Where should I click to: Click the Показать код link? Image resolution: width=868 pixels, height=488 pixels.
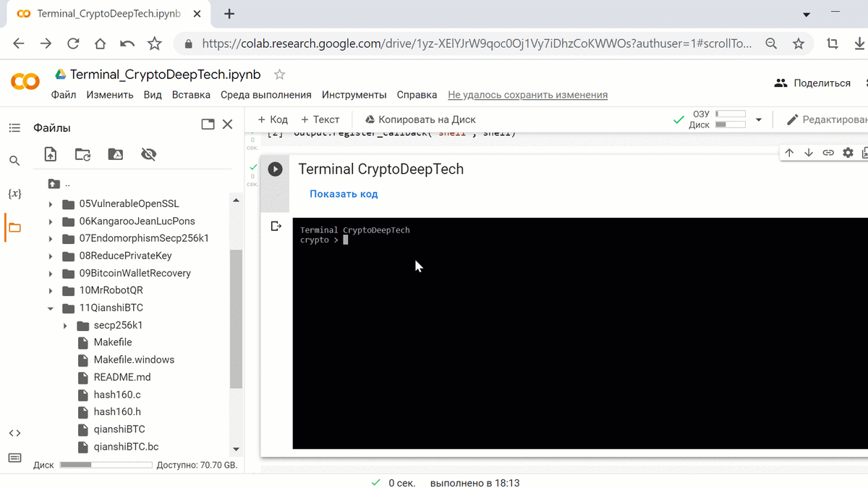coord(343,193)
